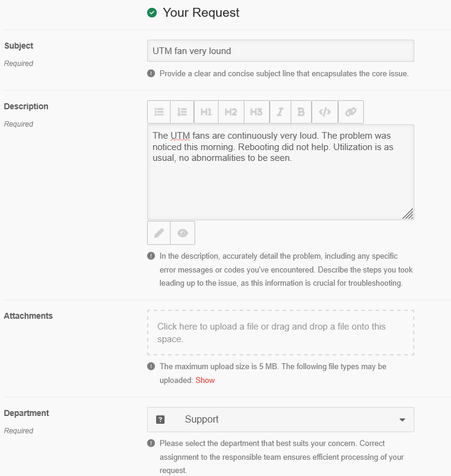The height and width of the screenshot is (476, 451).
Task: Insert a hyperlink into the description
Action: (x=351, y=112)
